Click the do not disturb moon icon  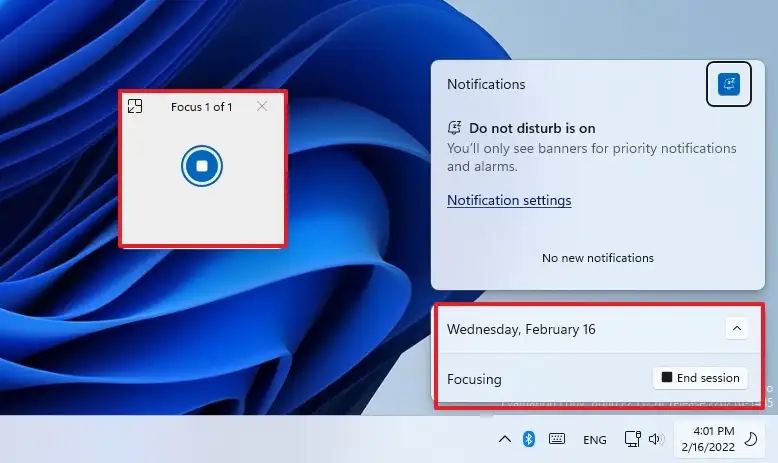[751, 439]
